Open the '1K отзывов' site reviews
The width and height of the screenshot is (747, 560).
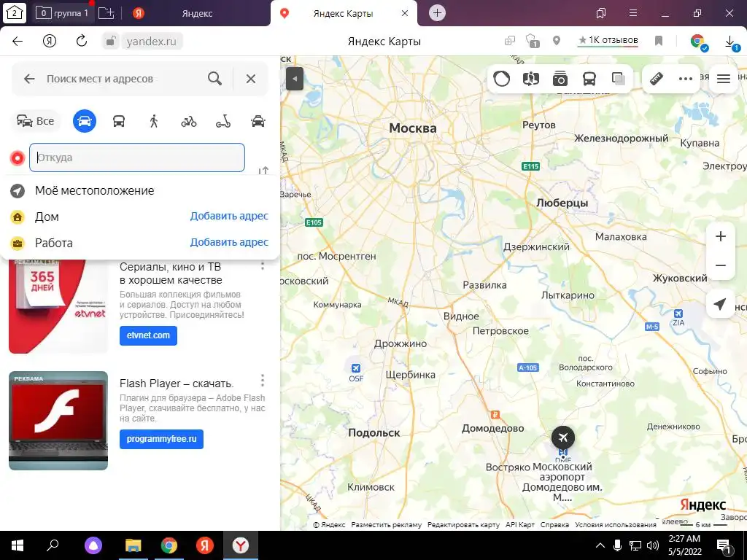(x=608, y=41)
